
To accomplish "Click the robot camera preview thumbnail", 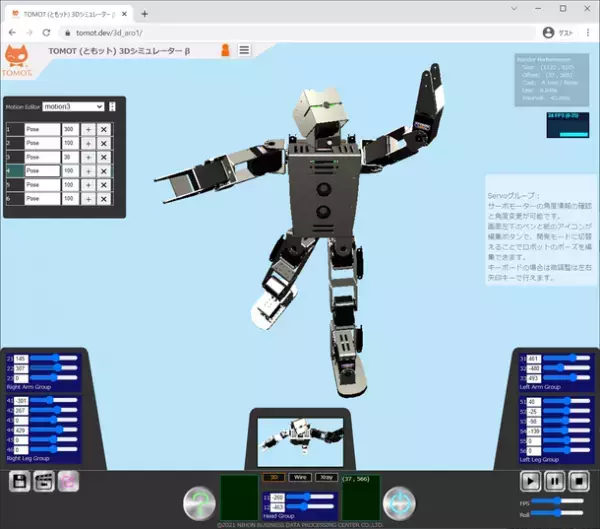I will tap(300, 442).
